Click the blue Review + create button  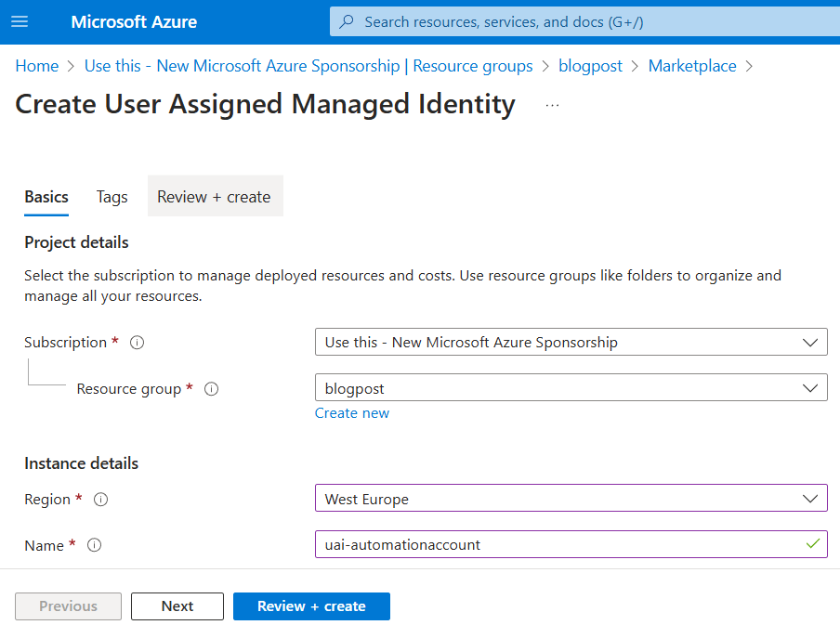coord(311,606)
